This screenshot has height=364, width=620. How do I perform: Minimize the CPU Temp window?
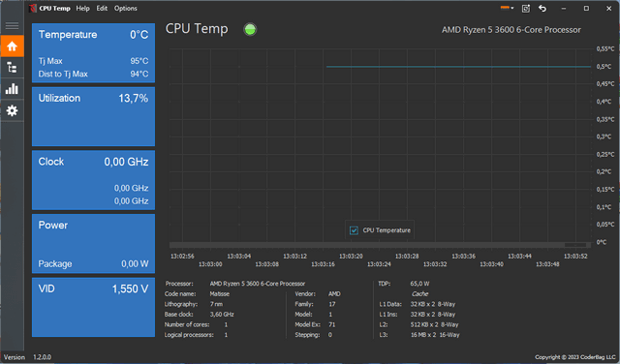[564, 9]
